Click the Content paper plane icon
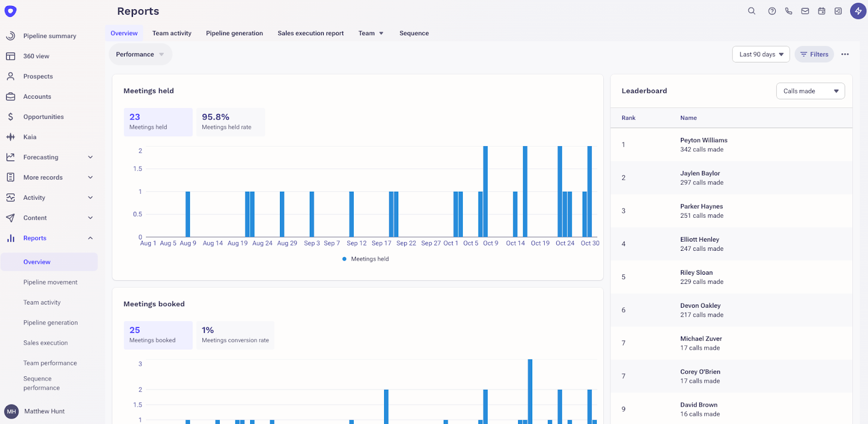Screen dimensions: 868x424 tap(10, 218)
